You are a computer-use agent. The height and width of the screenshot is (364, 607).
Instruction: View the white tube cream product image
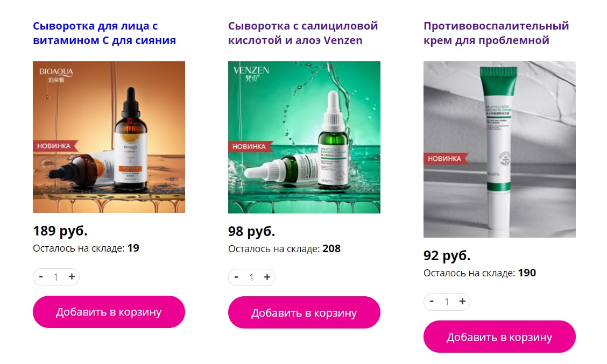[499, 149]
